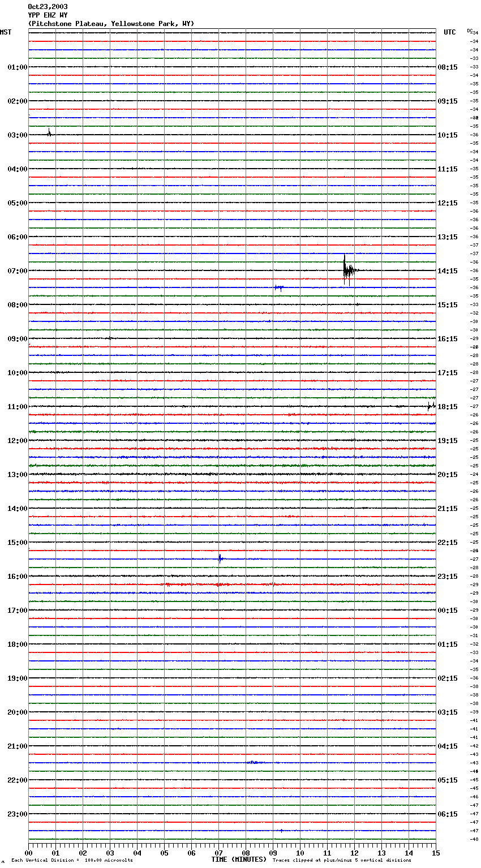Click the 15:15 UTC time label

tap(448, 305)
